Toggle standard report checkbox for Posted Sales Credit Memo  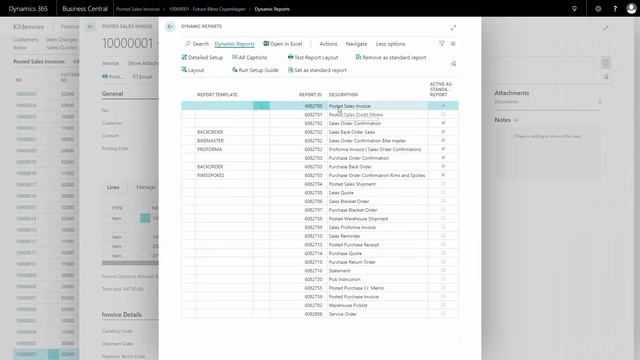(x=443, y=115)
